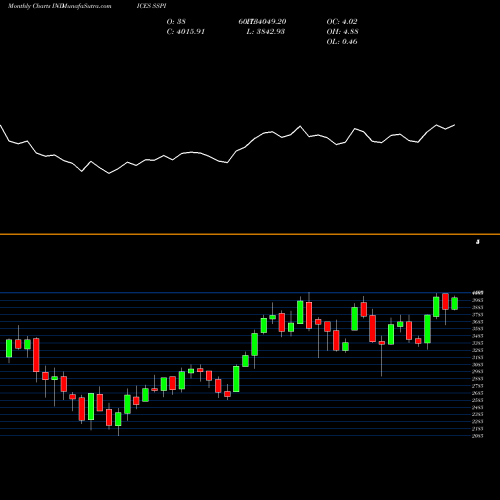The width and height of the screenshot is (500, 500).
Task: Click the 'OL: 0.46' reading
Action: tap(342, 42)
